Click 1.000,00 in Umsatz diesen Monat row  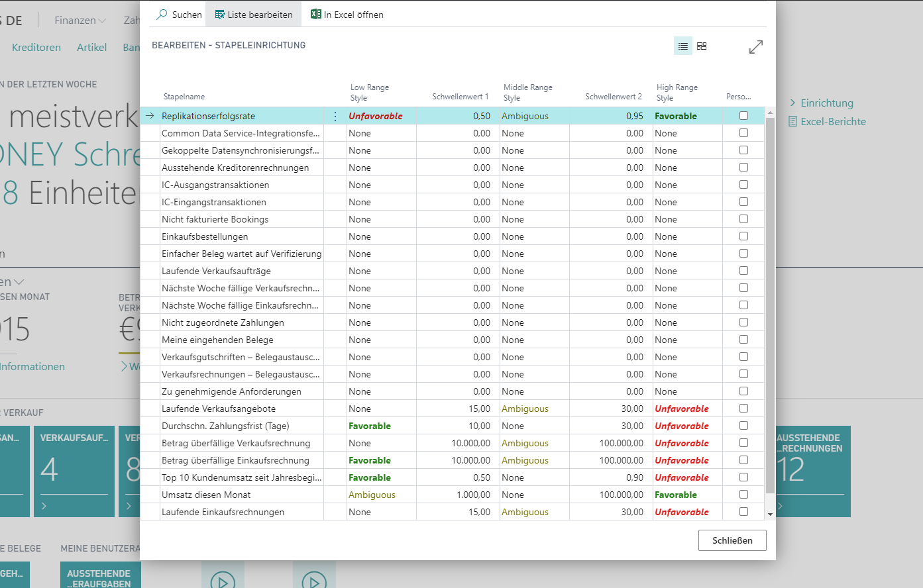point(474,495)
